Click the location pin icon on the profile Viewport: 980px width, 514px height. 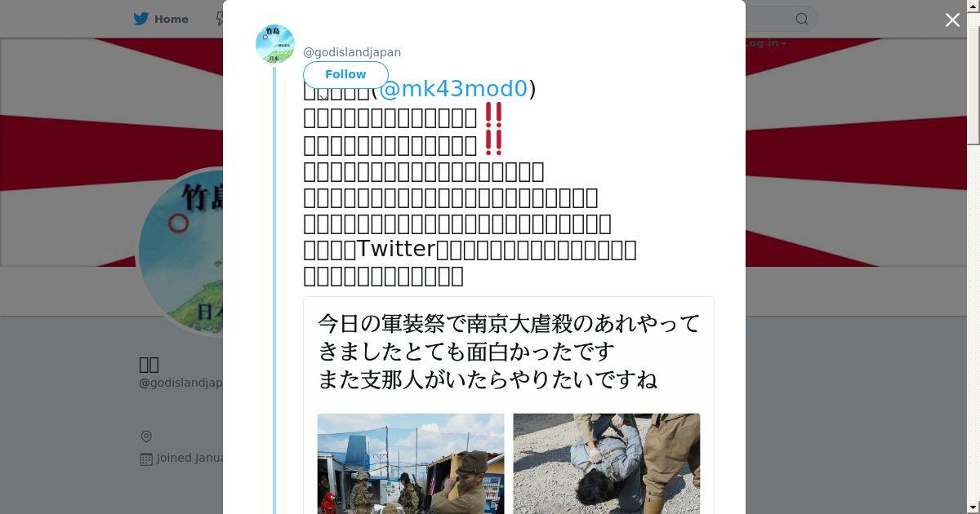coord(146,436)
